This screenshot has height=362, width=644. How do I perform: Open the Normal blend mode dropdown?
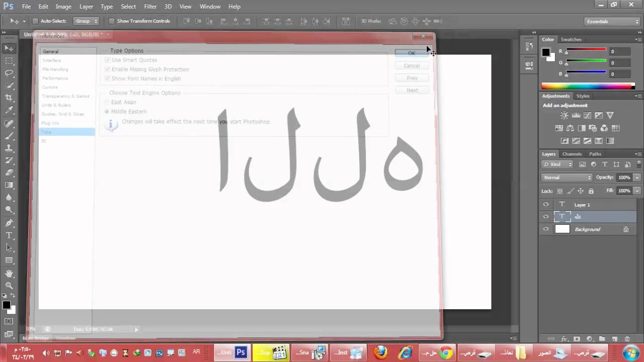point(567,177)
